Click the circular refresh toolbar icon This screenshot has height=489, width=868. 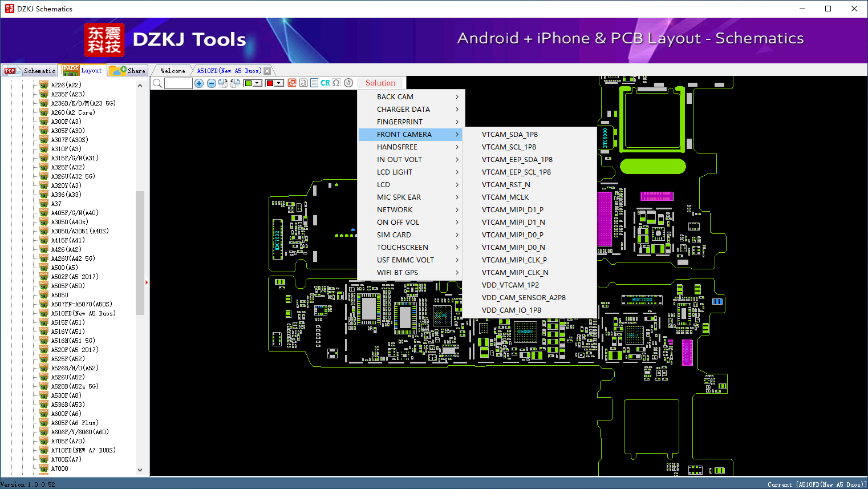coord(348,83)
